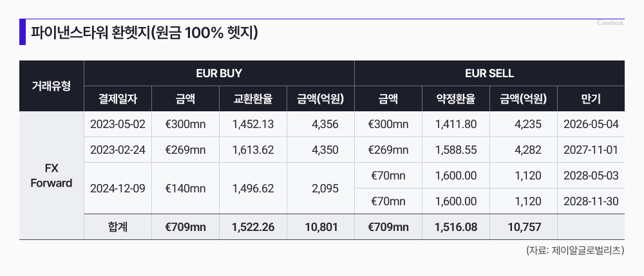The height and width of the screenshot is (276, 644).
Task: Select the EUR SELL column group header
Action: coord(489,73)
